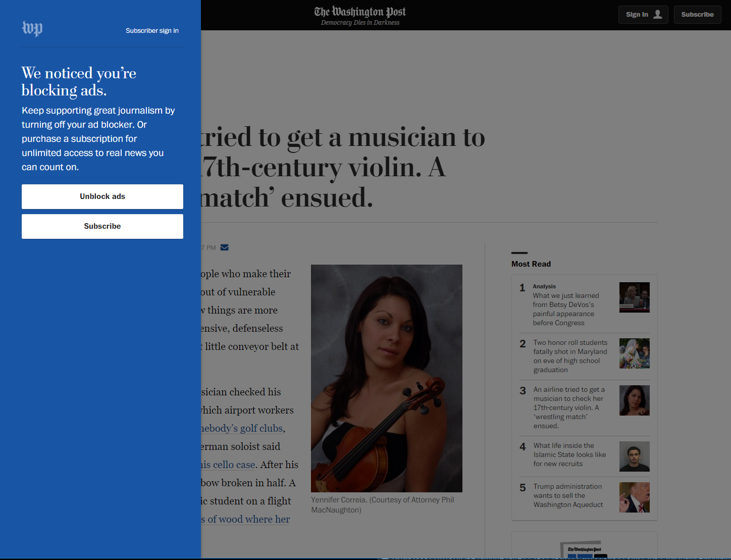Viewport: 731px width, 560px height.
Task: Click Subscribe in the ad blocker panel
Action: click(x=102, y=226)
